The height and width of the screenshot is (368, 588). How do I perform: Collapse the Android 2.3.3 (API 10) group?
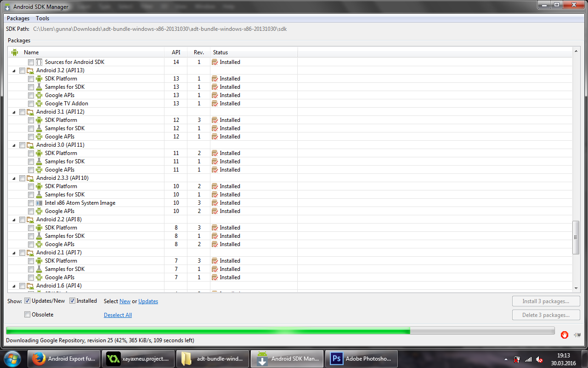point(14,178)
